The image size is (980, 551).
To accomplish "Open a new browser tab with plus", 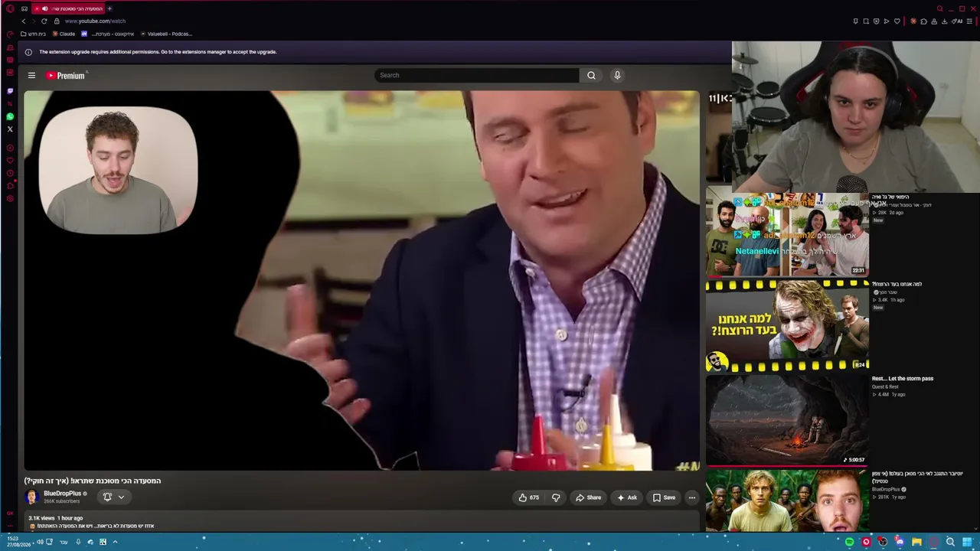I will [109, 8].
